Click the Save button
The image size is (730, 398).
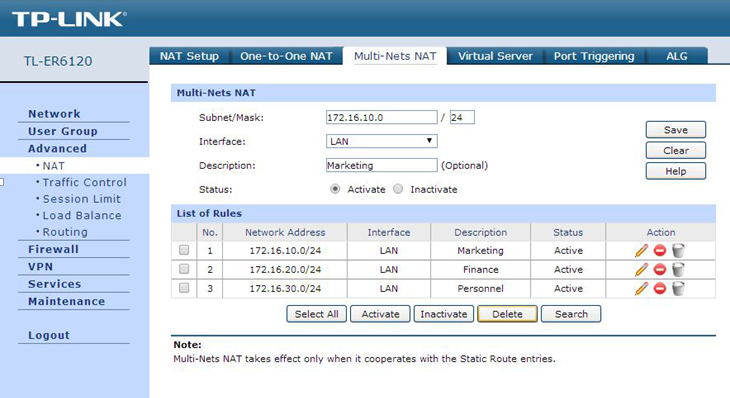(676, 130)
